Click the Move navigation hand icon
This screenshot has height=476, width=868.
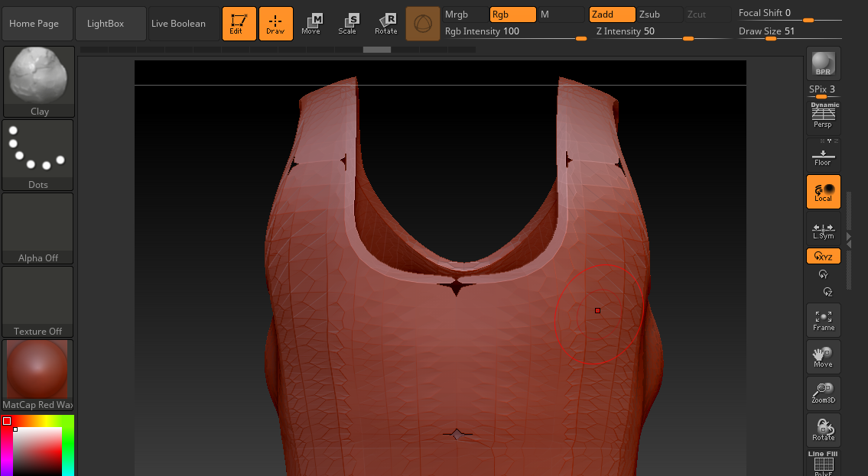[x=823, y=357]
